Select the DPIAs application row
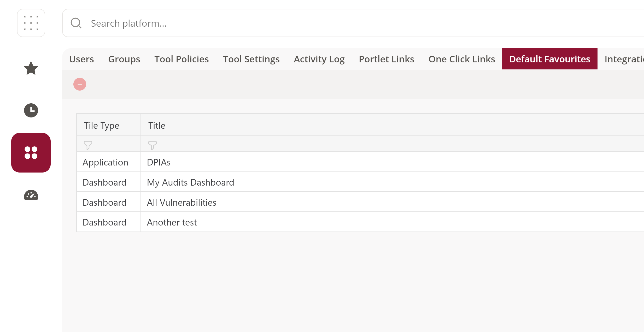644x332 pixels. (360, 162)
